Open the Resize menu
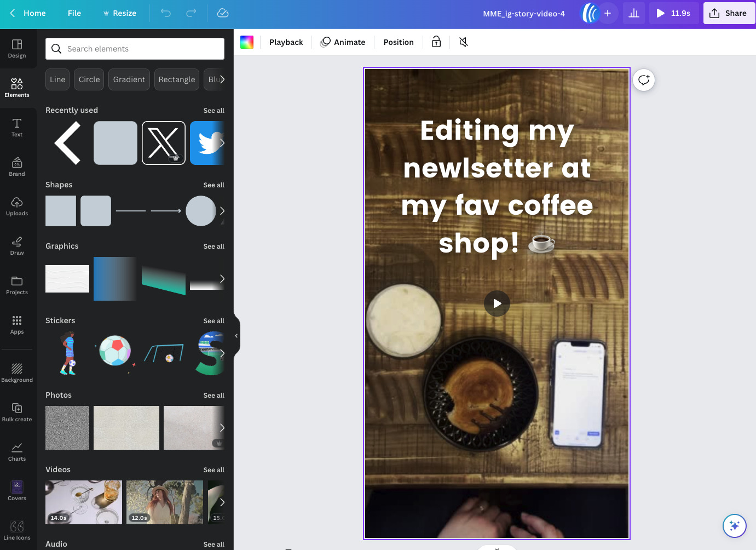This screenshot has height=550, width=756. 119,13
